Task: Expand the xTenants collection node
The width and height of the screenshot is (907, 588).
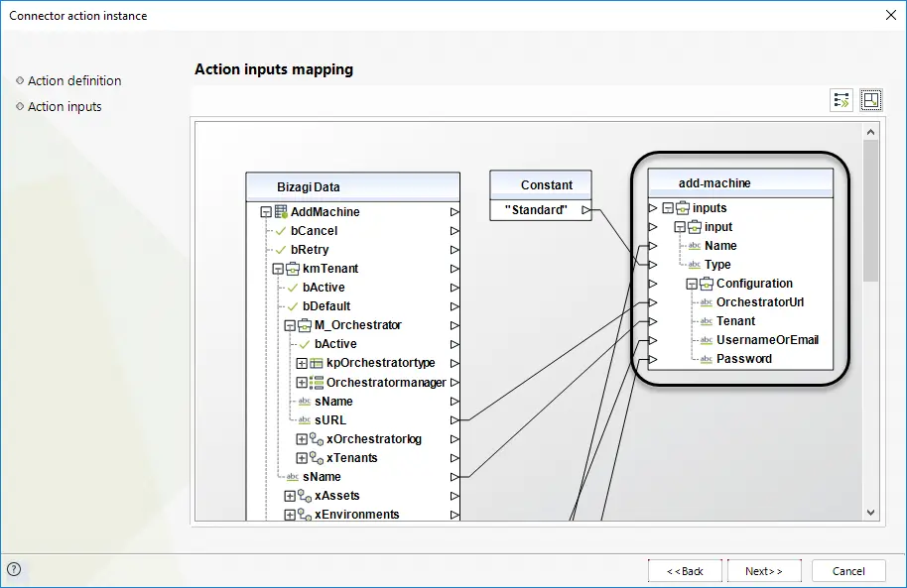Action: pos(302,458)
